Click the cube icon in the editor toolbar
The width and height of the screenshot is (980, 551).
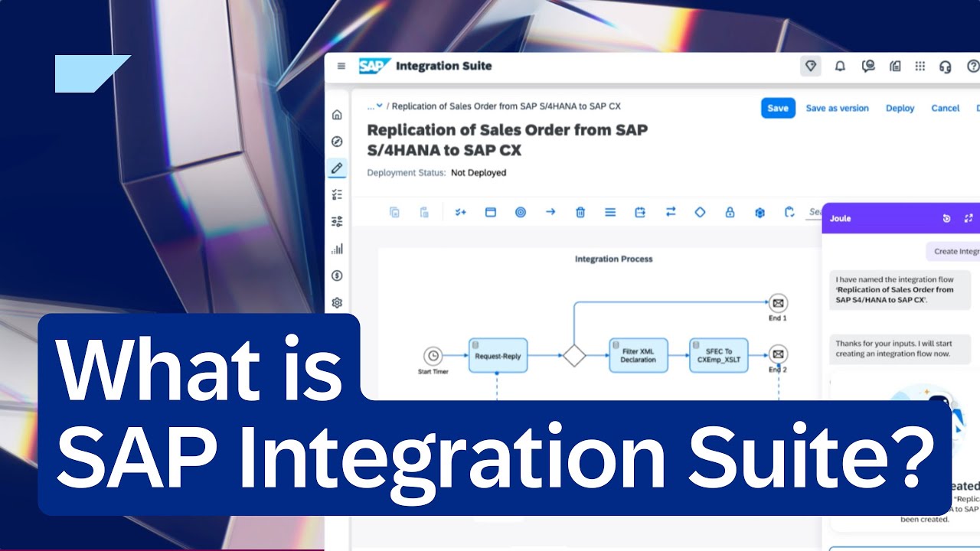[x=759, y=212]
